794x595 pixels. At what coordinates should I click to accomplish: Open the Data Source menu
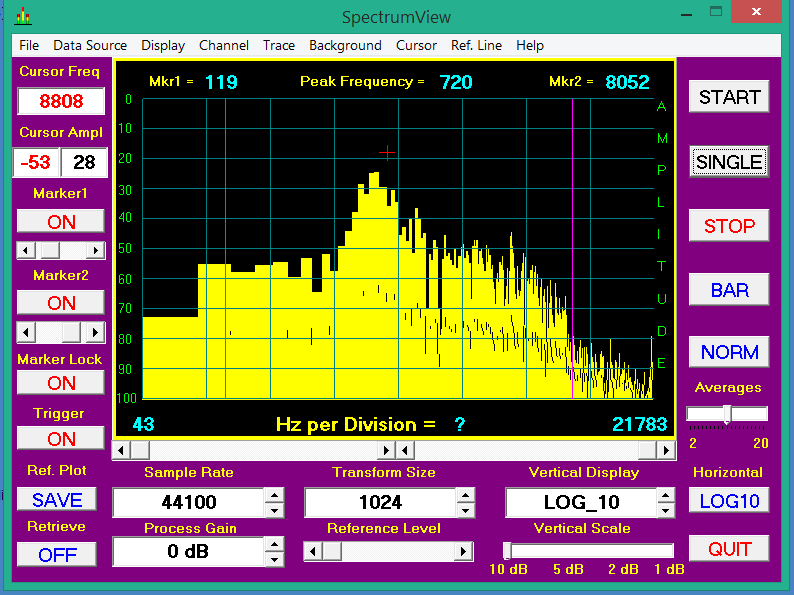tap(90, 45)
